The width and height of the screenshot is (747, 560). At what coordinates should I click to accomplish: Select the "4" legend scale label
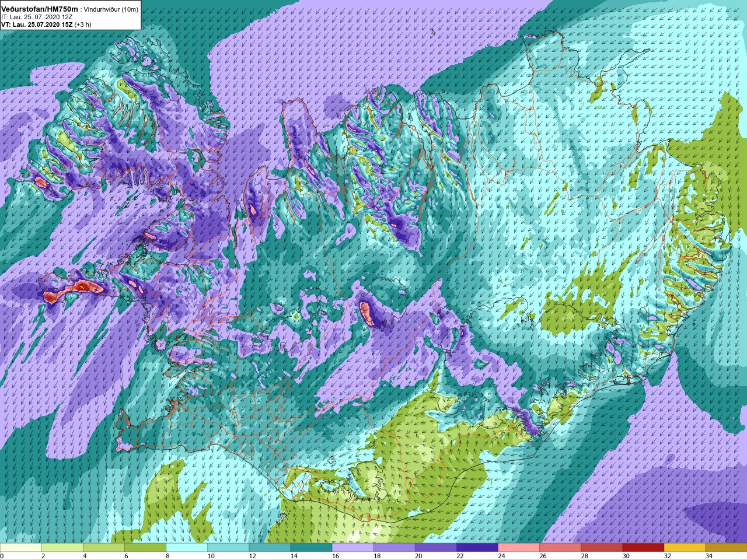[x=85, y=556]
